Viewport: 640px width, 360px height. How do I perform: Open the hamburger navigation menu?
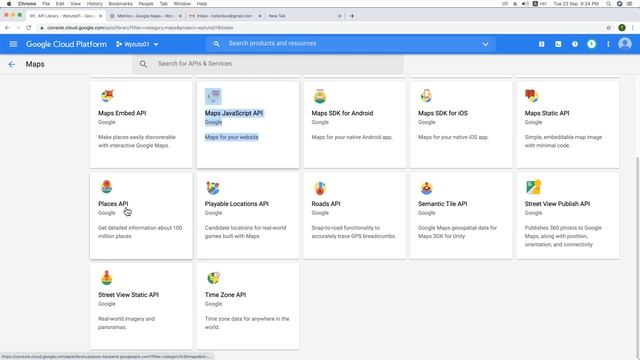13,44
